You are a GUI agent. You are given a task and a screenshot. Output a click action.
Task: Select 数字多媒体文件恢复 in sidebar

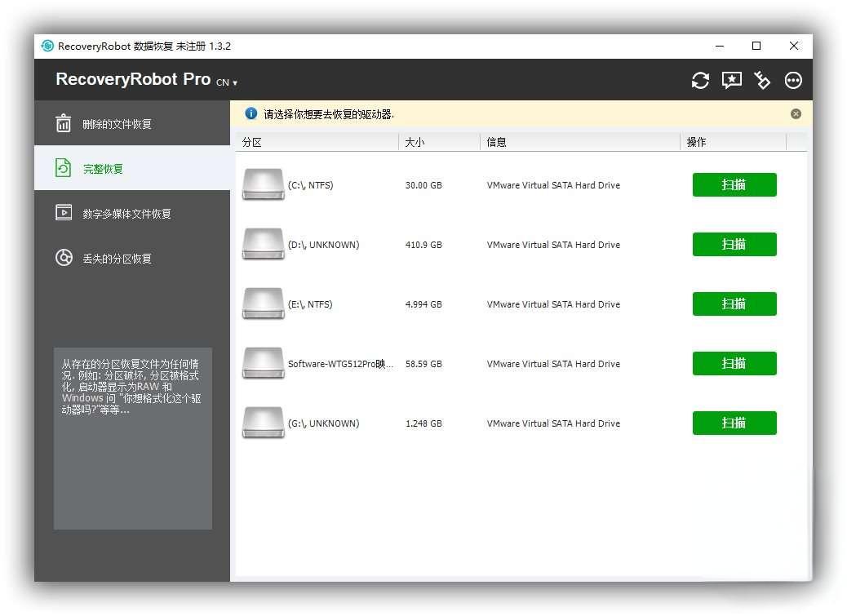132,213
